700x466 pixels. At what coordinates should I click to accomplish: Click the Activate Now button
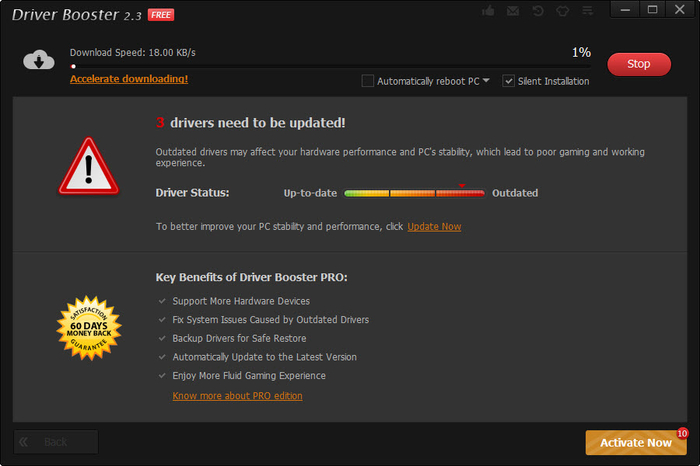636,442
